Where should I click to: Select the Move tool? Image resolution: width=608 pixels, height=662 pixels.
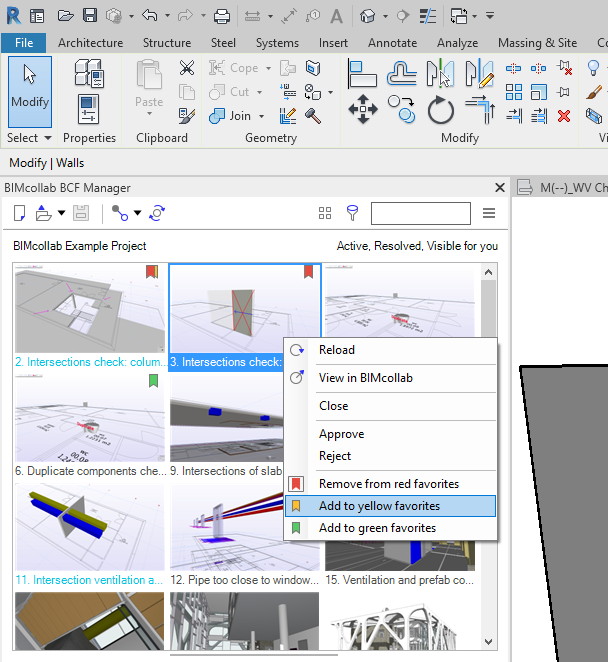tap(363, 109)
